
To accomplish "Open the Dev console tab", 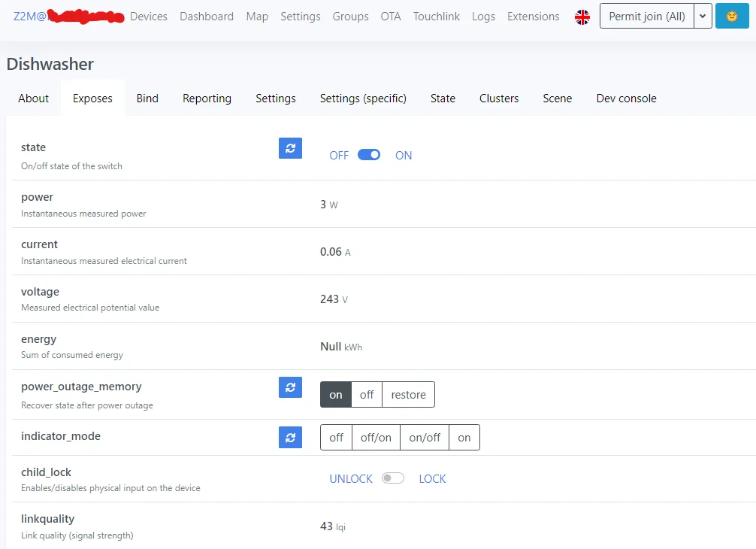I will pos(626,99).
